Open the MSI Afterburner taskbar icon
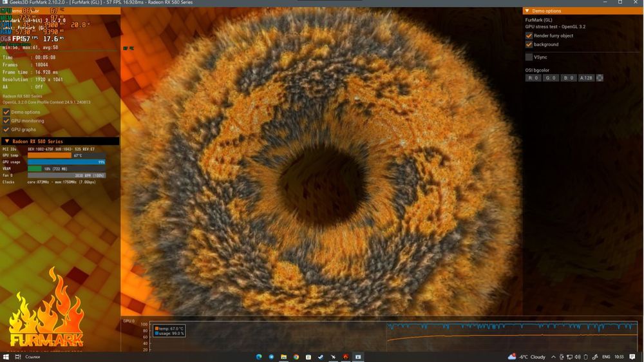This screenshot has height=362, width=644. [333, 357]
